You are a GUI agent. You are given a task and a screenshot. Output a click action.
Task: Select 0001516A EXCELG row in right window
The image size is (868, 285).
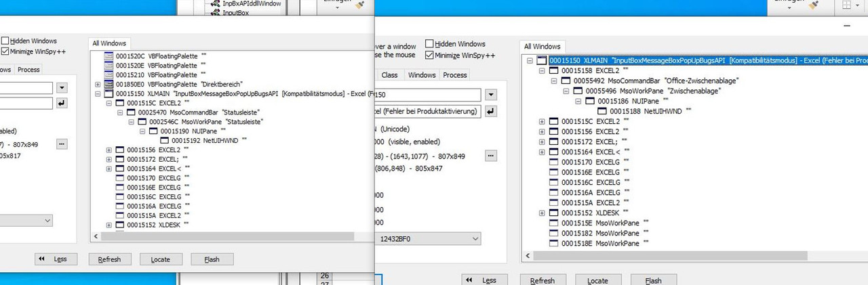click(x=590, y=192)
